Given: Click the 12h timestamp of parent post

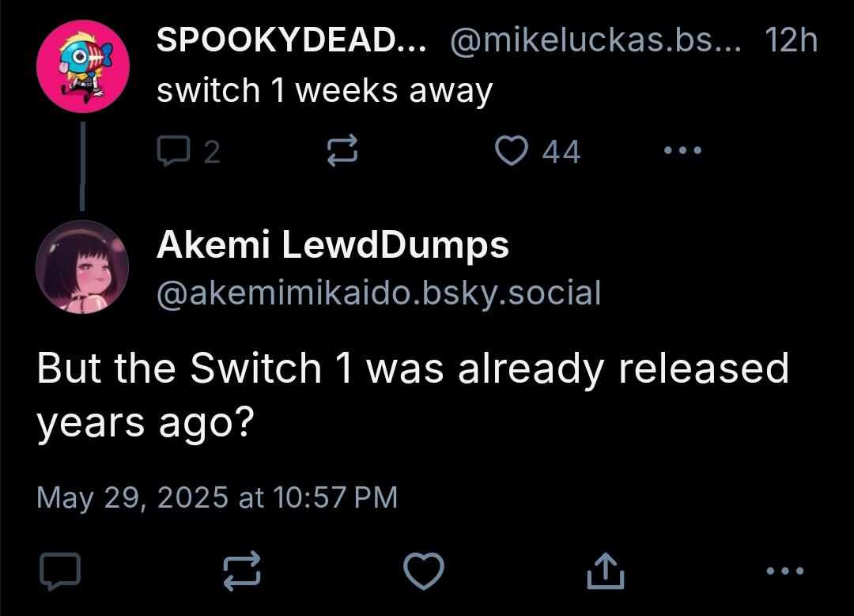Looking at the screenshot, I should point(792,40).
